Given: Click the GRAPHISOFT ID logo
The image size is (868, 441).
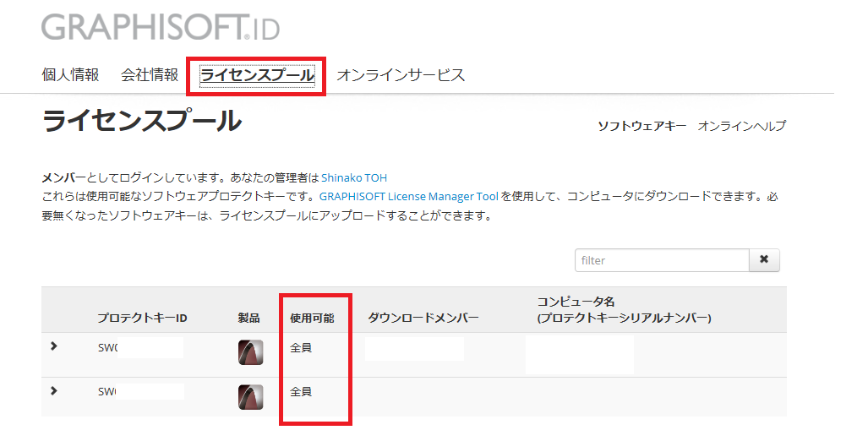Looking at the screenshot, I should click(161, 27).
